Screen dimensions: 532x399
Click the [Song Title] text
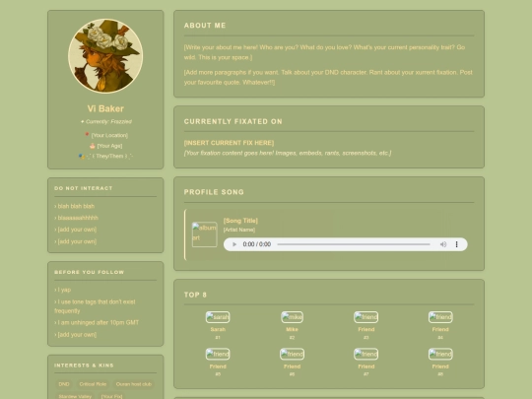pos(240,221)
